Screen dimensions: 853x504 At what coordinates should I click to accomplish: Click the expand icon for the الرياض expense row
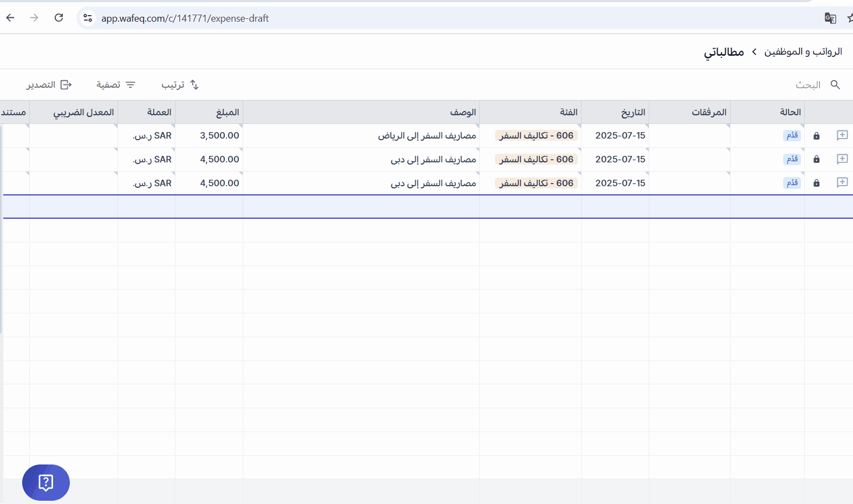point(842,135)
